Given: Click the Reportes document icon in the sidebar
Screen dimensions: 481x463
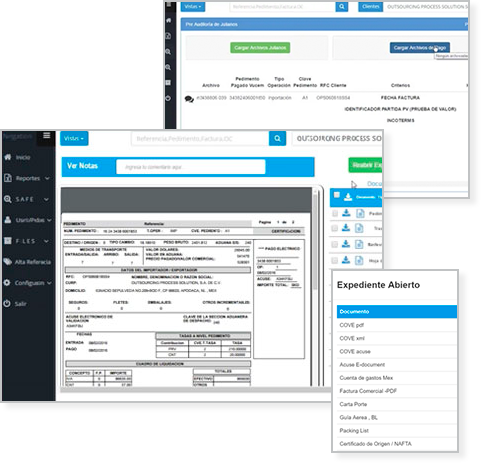Looking at the screenshot, I should click(8, 178).
